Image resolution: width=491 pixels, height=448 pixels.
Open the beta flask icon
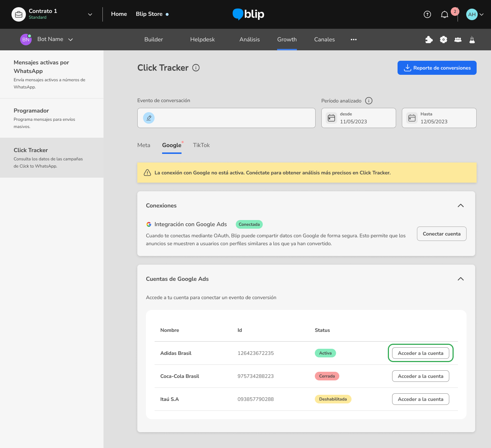[x=472, y=40]
